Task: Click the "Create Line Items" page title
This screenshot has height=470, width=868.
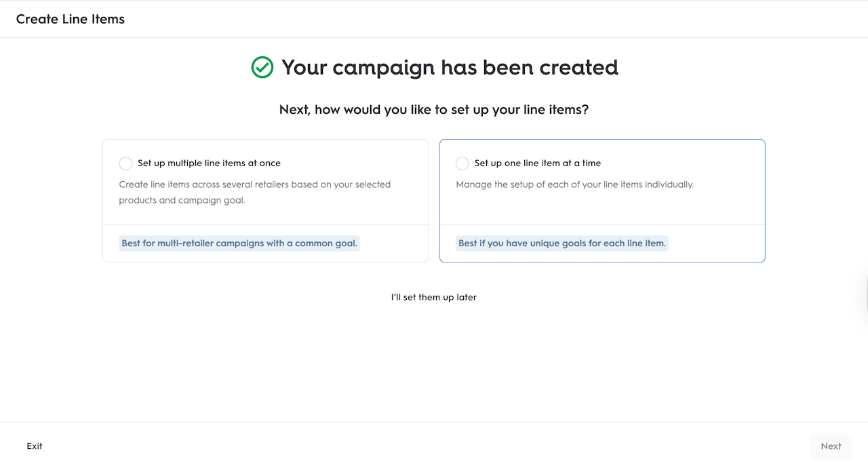Action: (71, 19)
